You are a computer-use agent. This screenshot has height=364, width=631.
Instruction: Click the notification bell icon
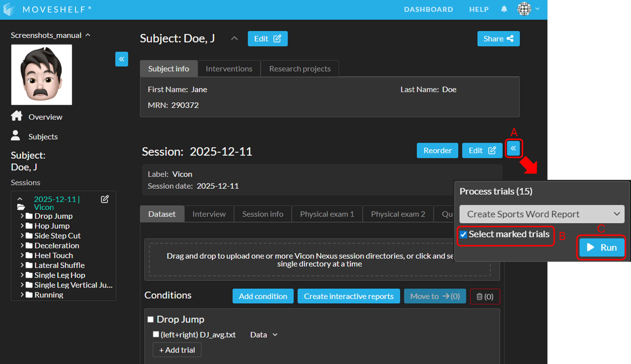[x=504, y=9]
